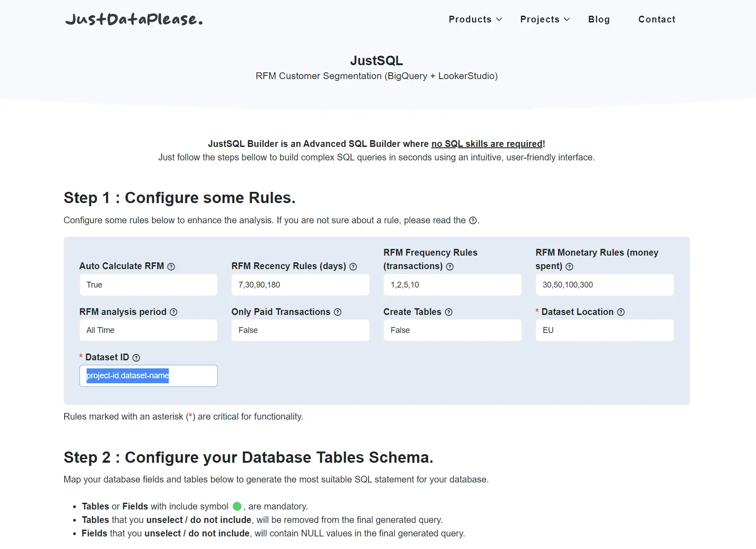Open the Contact page
Image resolution: width=756 pixels, height=549 pixels.
(x=657, y=19)
